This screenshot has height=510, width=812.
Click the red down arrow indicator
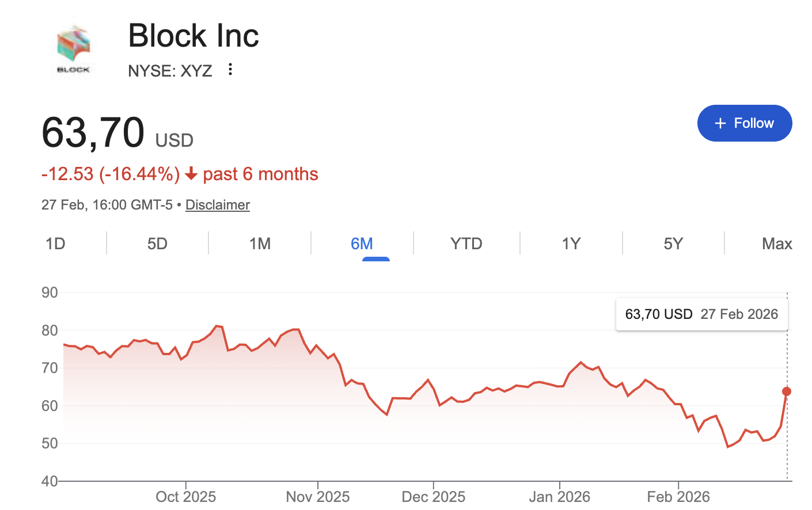191,174
